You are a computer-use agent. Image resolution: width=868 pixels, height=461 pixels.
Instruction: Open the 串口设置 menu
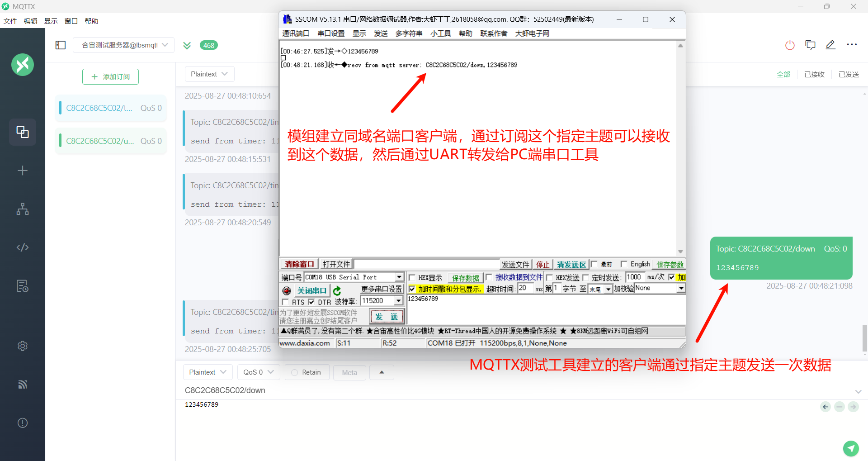[x=331, y=33]
